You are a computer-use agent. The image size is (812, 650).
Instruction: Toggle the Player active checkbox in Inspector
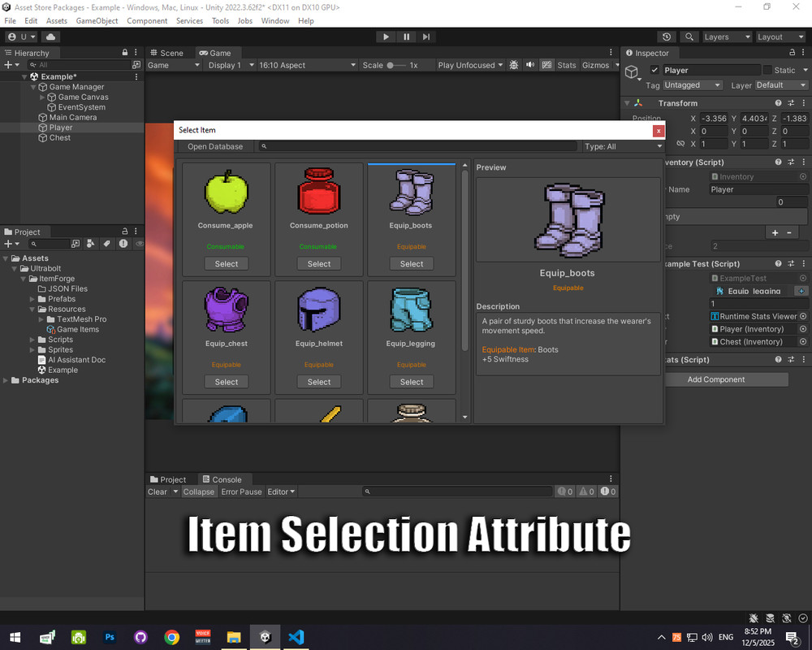tap(654, 69)
